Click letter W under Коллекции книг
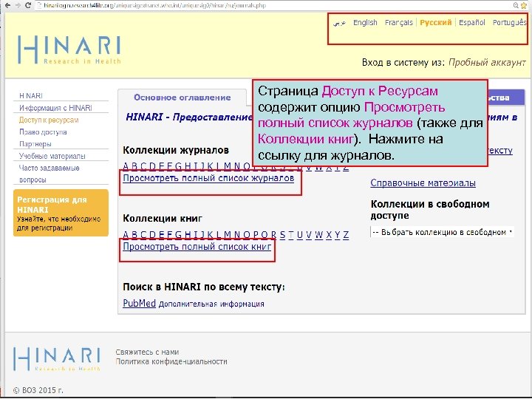 click(319, 235)
